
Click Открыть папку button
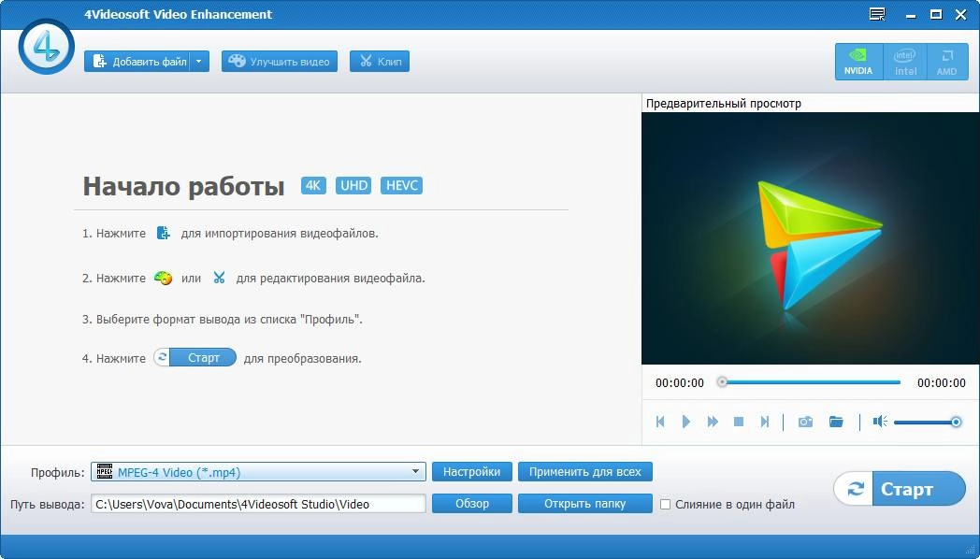point(585,504)
